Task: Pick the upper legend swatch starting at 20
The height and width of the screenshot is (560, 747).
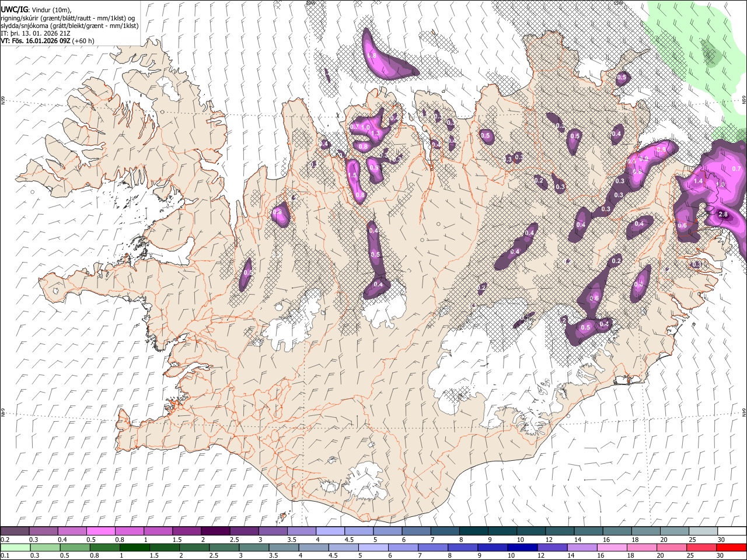Action: tap(674, 531)
